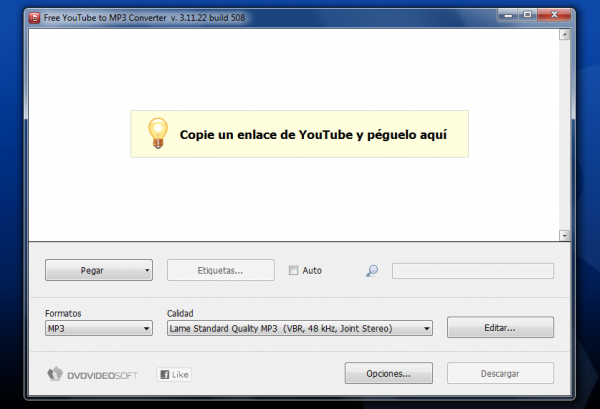
Task: Open the Editar... settings button
Action: (x=499, y=327)
